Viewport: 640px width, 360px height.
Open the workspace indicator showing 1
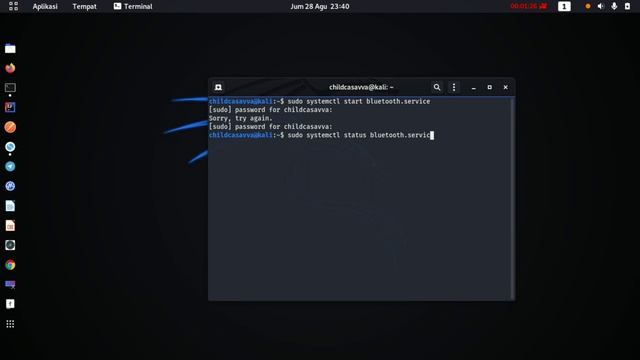[x=564, y=6]
